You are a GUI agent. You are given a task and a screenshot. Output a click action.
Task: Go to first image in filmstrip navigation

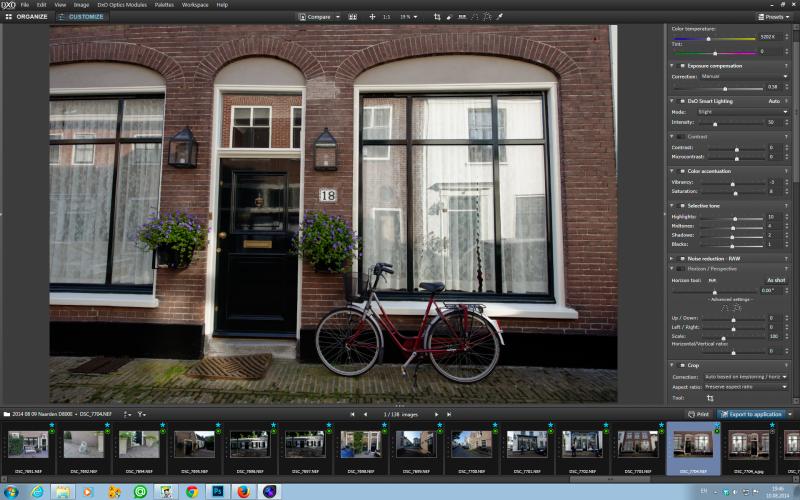[x=353, y=414]
